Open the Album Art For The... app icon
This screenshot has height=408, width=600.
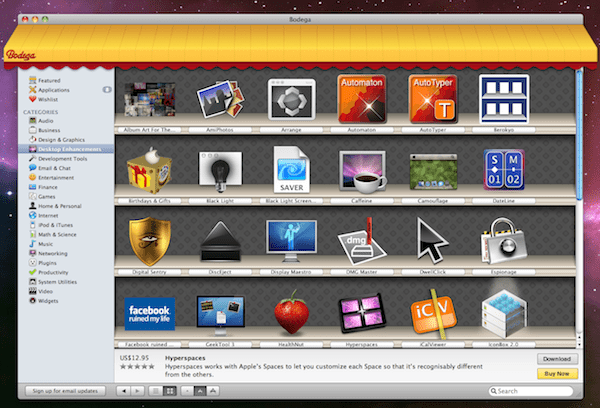pyautogui.click(x=150, y=100)
